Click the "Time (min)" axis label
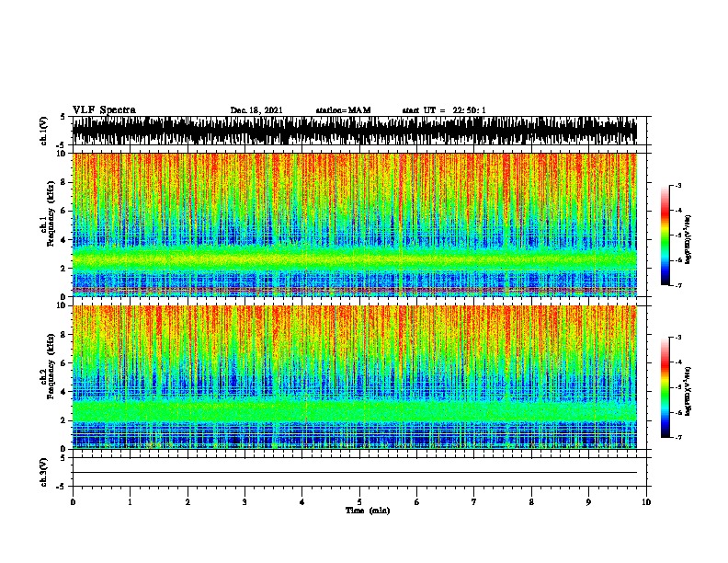 [368, 511]
